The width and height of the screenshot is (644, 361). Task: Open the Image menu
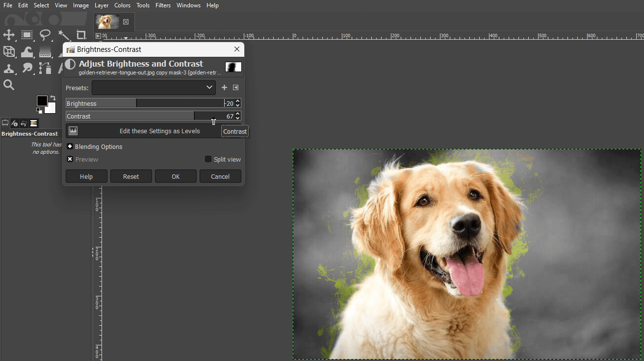click(81, 5)
